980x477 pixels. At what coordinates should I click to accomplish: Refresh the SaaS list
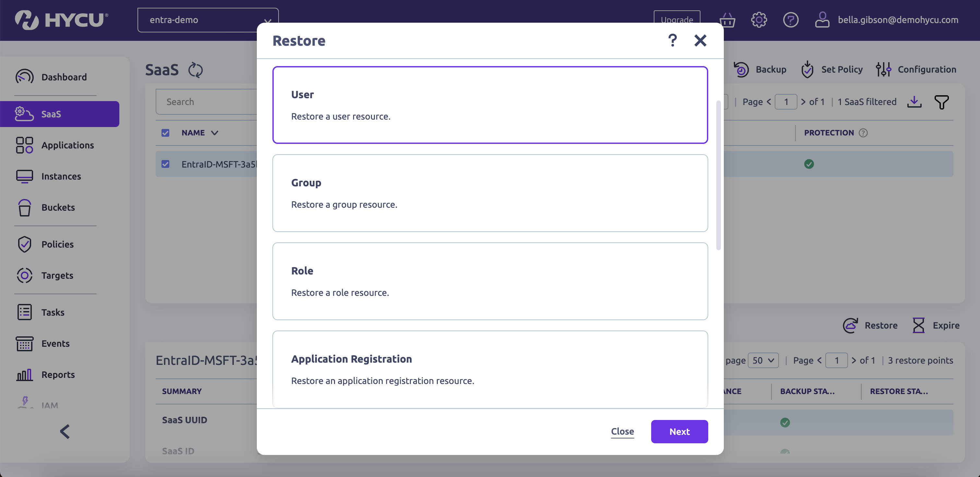[196, 70]
